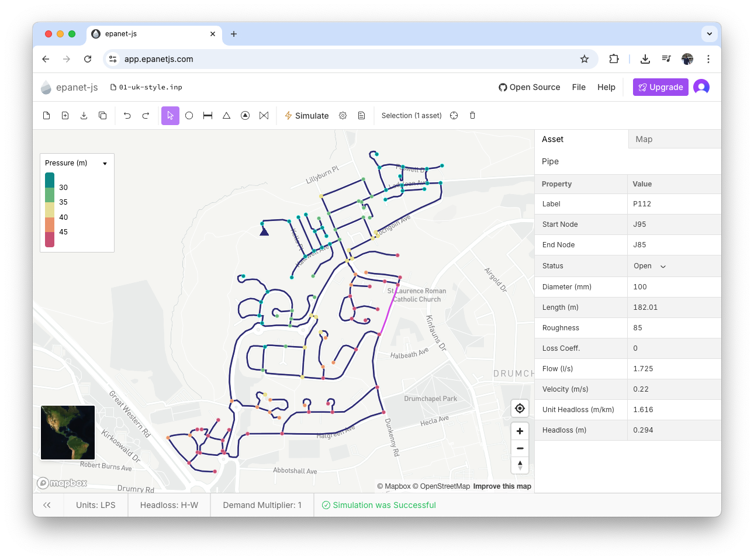The image size is (754, 560).
Task: Select the junction (circle) draw tool
Action: coord(189,116)
